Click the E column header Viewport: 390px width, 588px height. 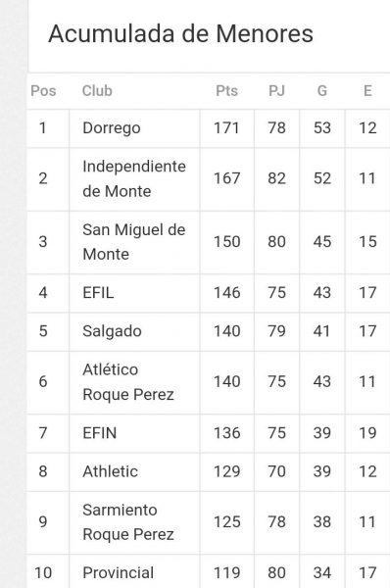367,91
